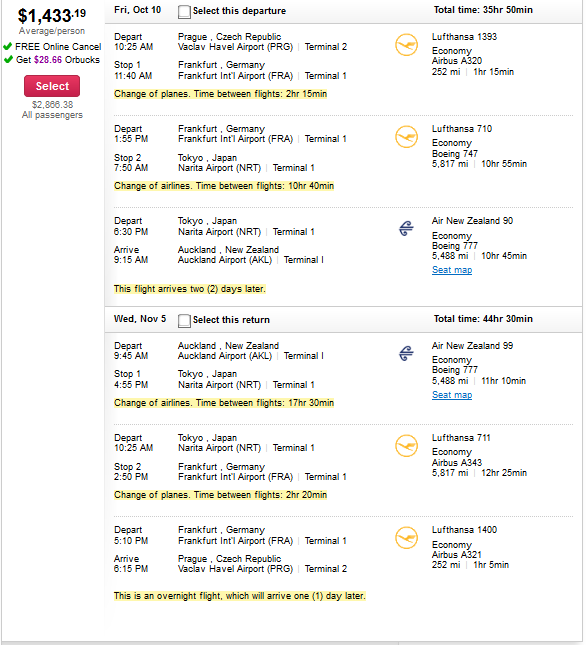
Task: Click the $1,433.19 average price
Action: tap(52, 16)
